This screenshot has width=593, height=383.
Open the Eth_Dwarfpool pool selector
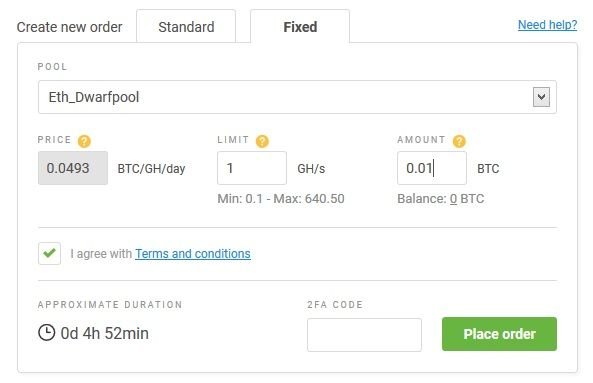pyautogui.click(x=297, y=97)
